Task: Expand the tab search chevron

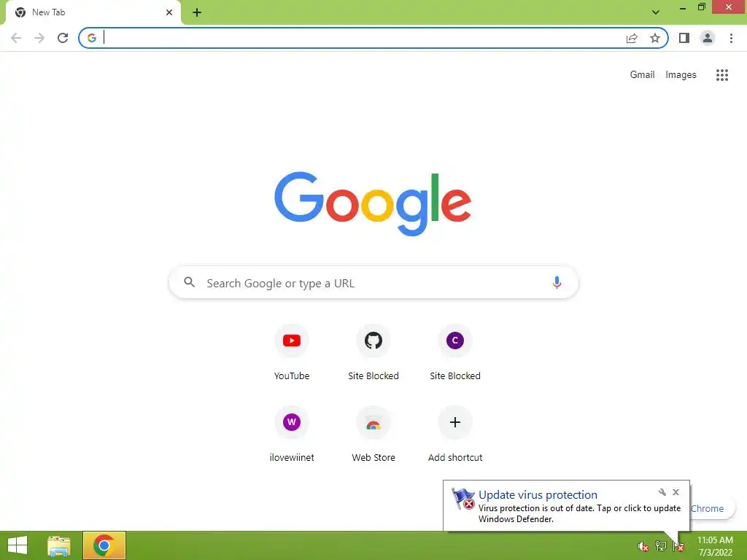Action: [x=656, y=12]
